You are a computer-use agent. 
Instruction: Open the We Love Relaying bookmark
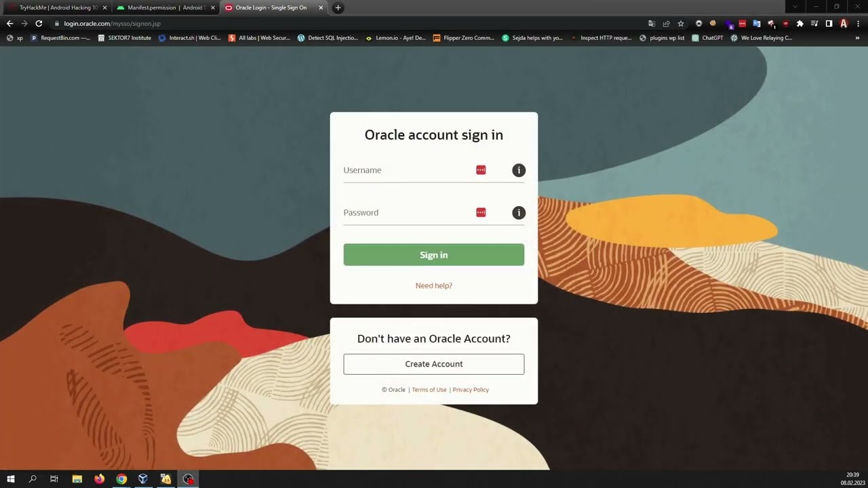pos(761,38)
